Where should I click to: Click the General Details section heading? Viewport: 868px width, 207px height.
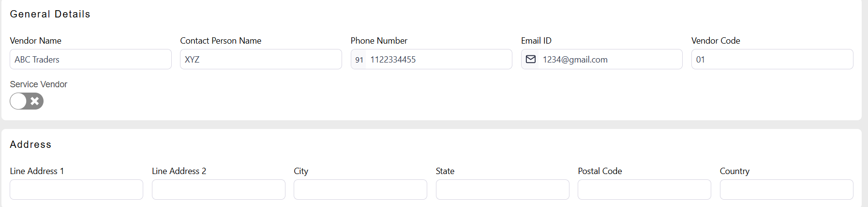pos(50,14)
